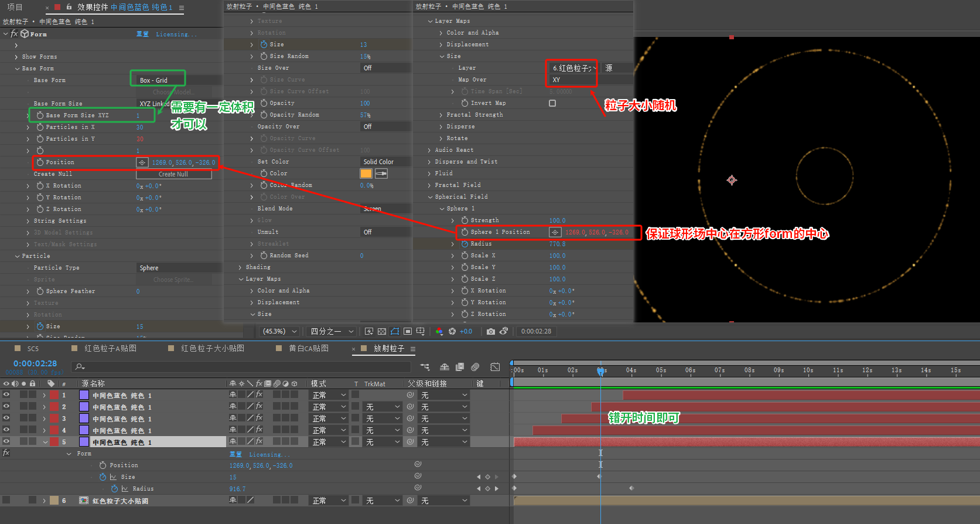Screen dimensions: 980x524
Task: Open the graph editor icon
Action: tap(495, 367)
